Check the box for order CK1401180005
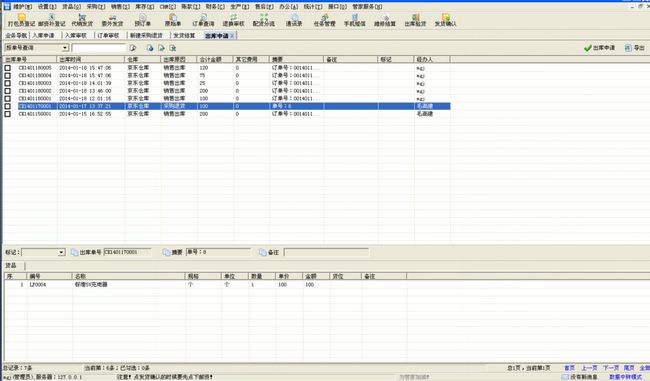The height and width of the screenshot is (381, 650). [7, 68]
